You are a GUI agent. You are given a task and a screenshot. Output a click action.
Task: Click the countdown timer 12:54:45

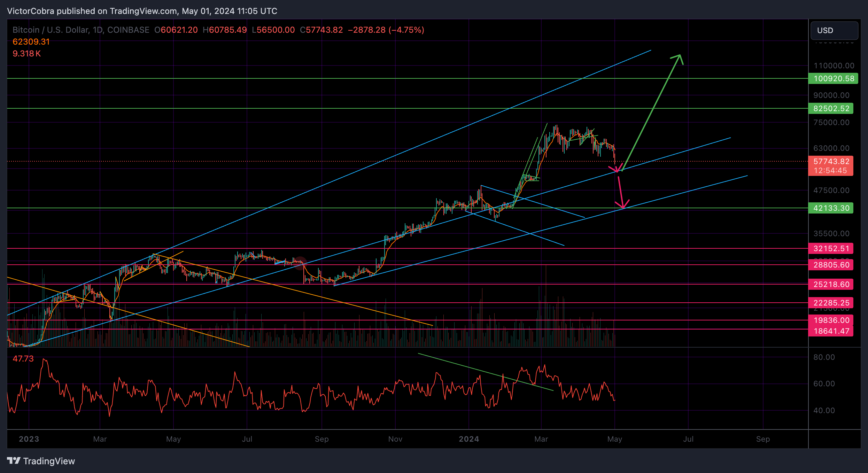(830, 171)
